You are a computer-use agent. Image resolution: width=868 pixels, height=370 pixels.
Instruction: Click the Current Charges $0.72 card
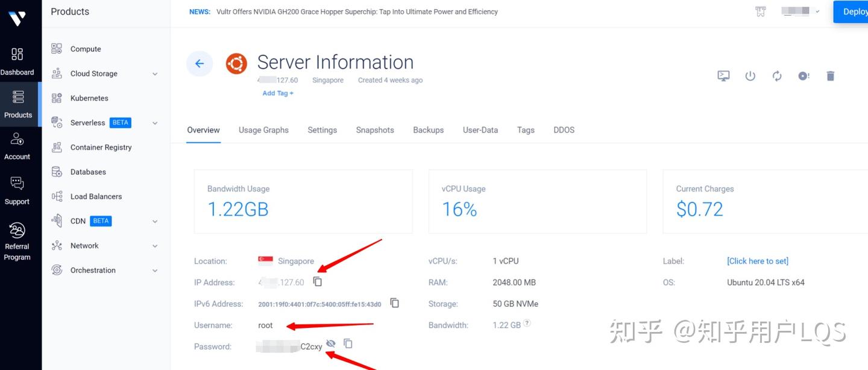[x=766, y=201]
